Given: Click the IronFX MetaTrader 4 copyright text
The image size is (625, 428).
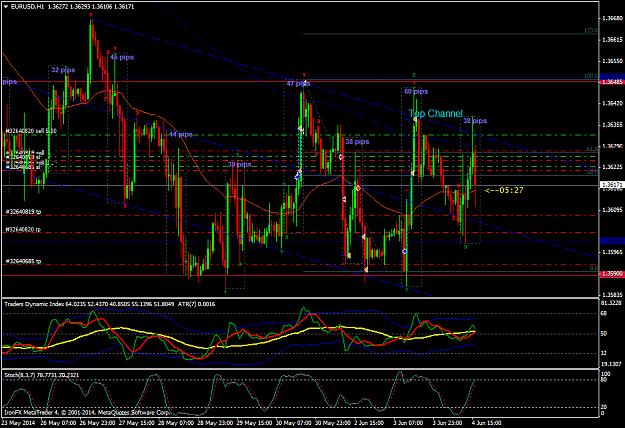Looking at the screenshot, I should coord(86,412).
